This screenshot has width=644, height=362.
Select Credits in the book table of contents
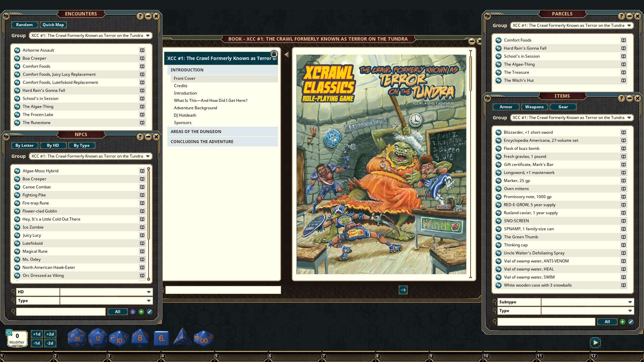pyautogui.click(x=181, y=85)
